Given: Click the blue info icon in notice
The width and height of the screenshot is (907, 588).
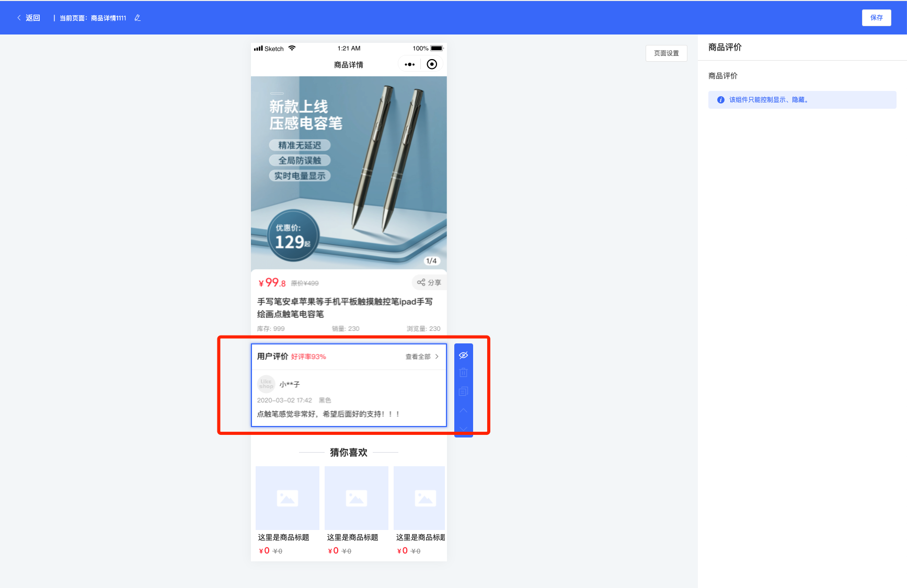Looking at the screenshot, I should 721,100.
